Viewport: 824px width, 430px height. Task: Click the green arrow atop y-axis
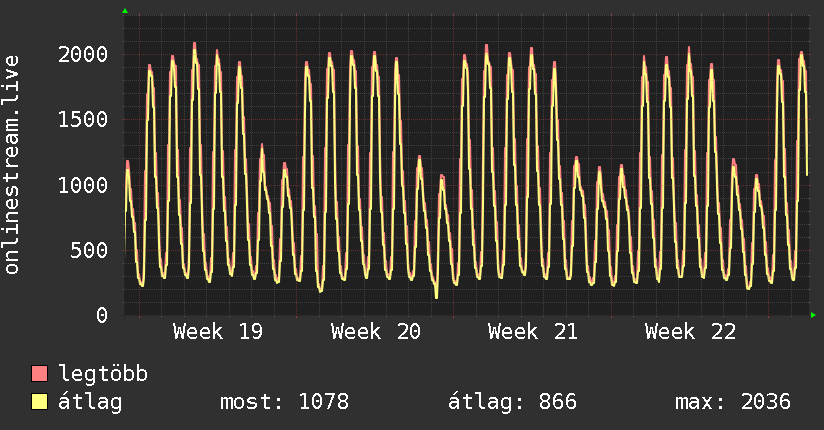(x=125, y=11)
